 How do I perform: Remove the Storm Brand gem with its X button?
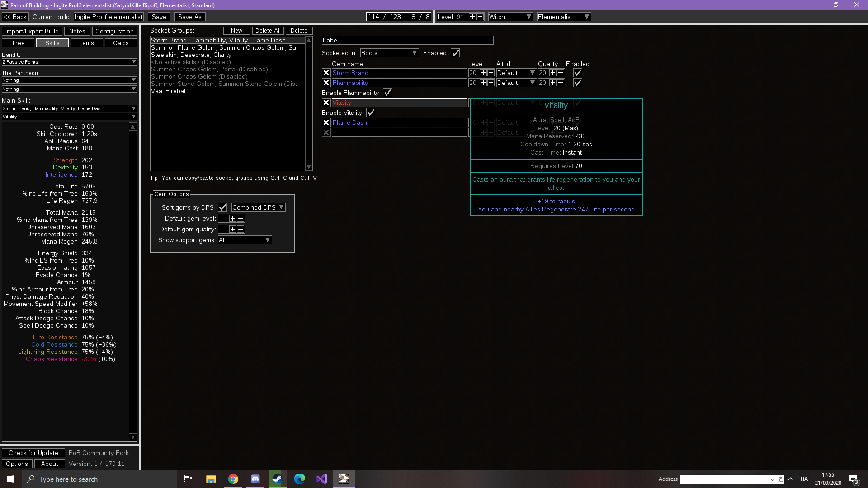[x=326, y=73]
